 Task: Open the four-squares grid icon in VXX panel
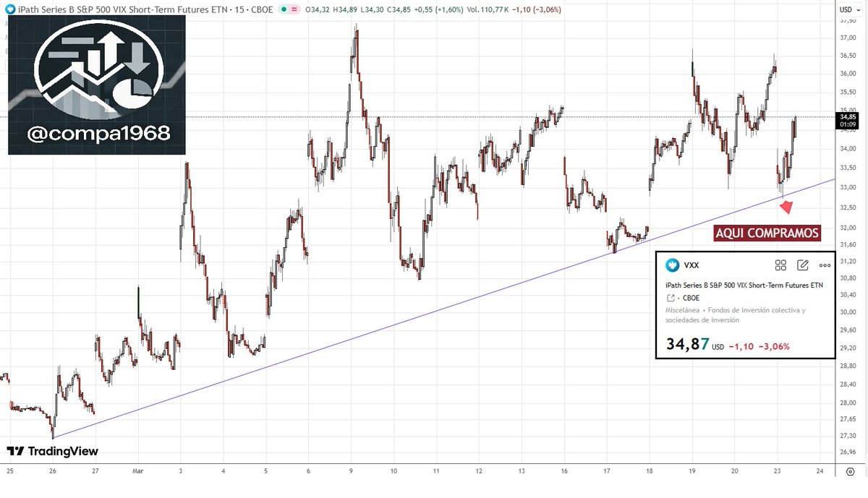(x=780, y=265)
